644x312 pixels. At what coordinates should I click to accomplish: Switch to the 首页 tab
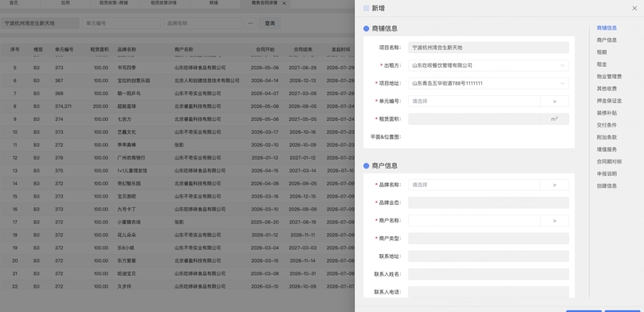coord(14,3)
